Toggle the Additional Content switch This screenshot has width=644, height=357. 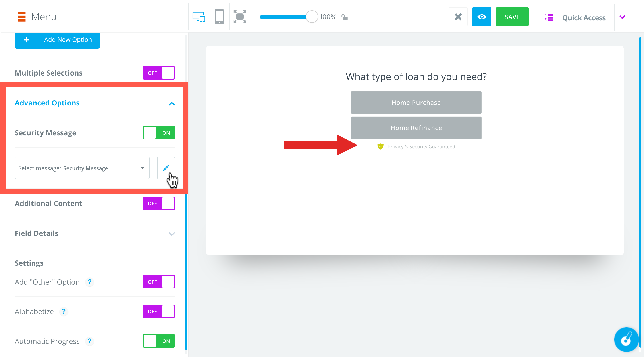coord(159,203)
